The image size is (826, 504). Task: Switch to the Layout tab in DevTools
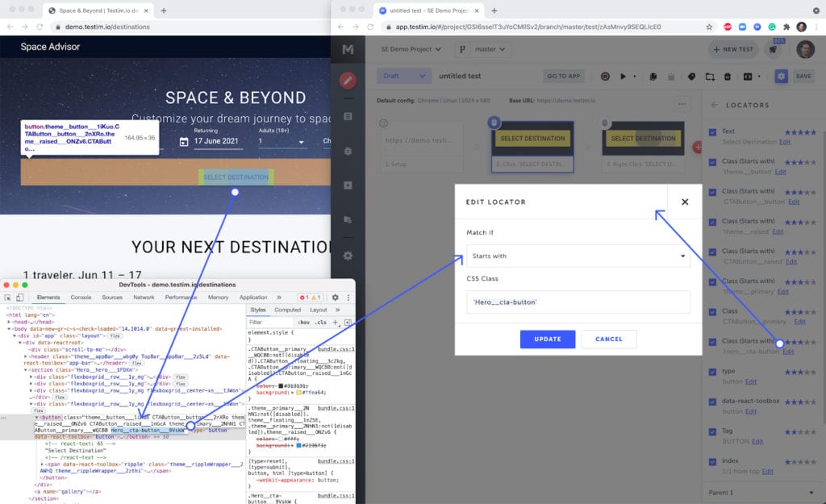[x=318, y=310]
